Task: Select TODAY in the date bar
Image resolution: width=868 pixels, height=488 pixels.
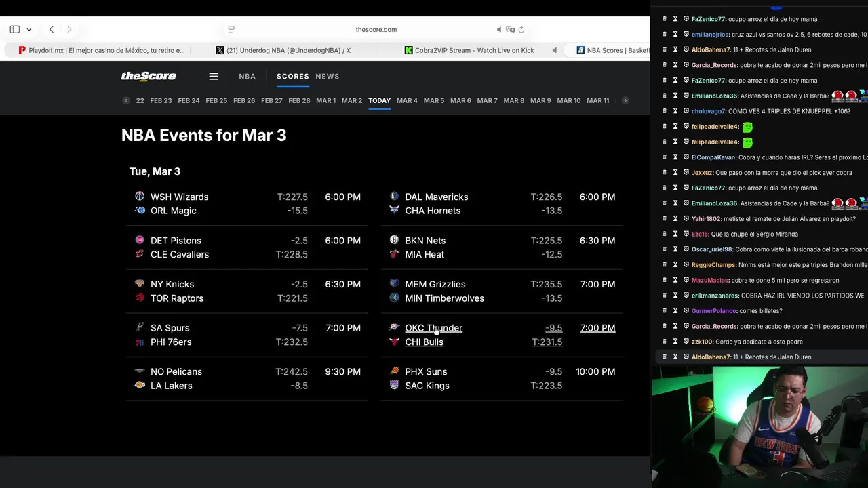Action: pyautogui.click(x=380, y=100)
